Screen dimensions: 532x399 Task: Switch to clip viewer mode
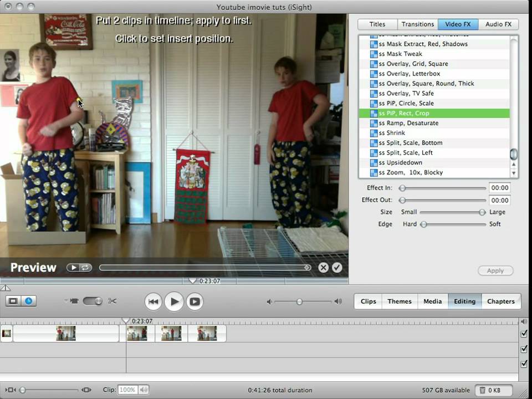(x=13, y=301)
